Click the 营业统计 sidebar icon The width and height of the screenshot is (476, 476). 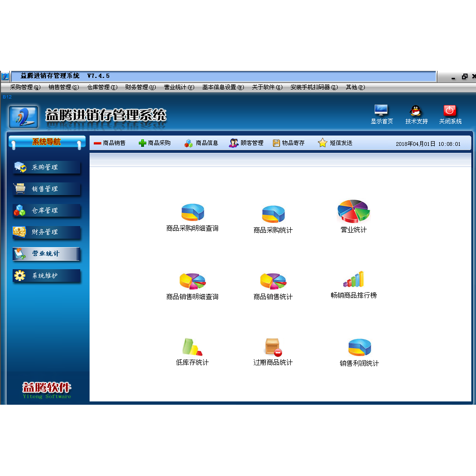tap(20, 254)
